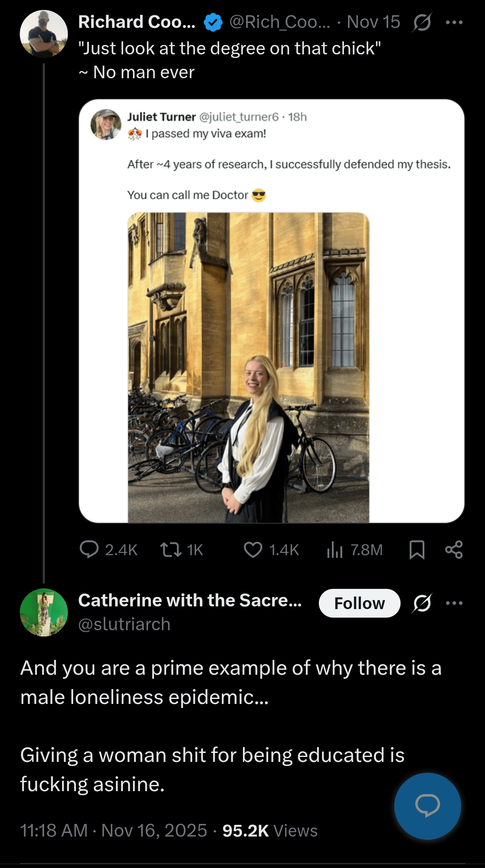Open Juliet Turner's quoted tweet avatar

106,124
